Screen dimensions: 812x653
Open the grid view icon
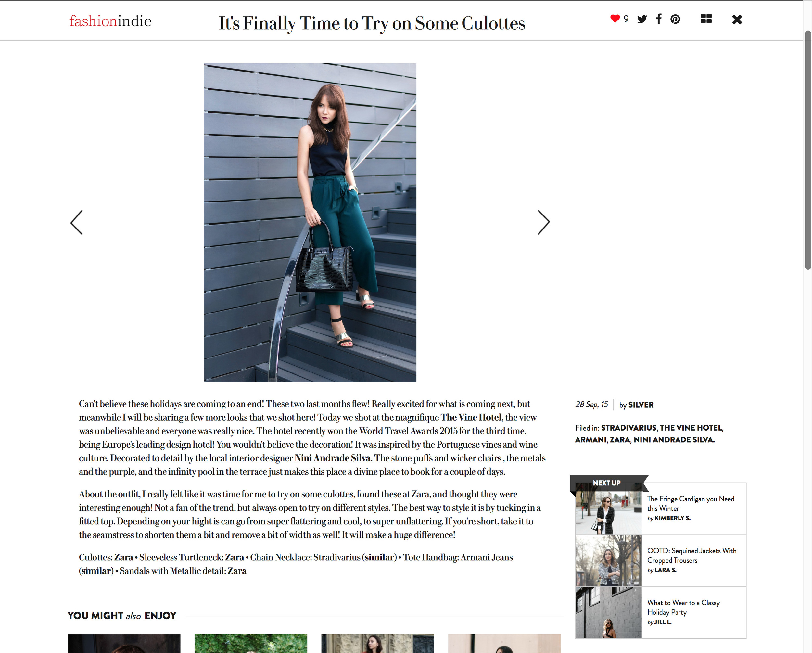coord(706,19)
